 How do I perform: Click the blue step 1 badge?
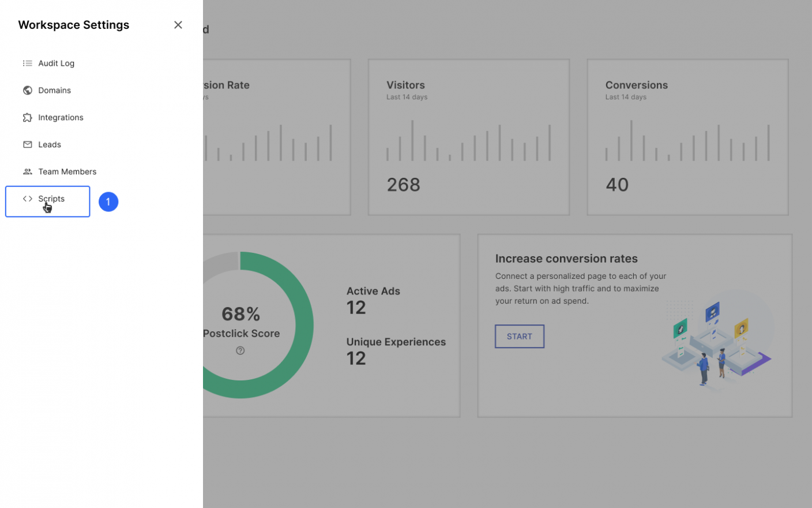(108, 201)
